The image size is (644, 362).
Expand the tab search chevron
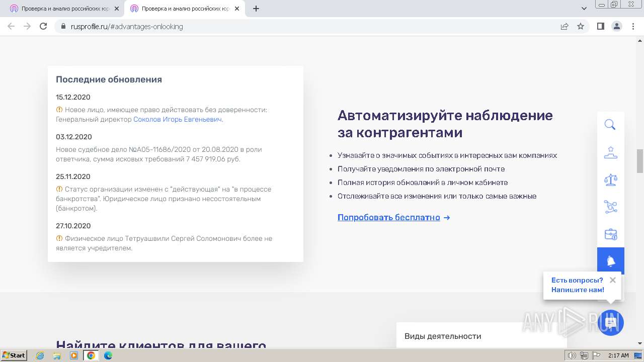click(x=584, y=9)
